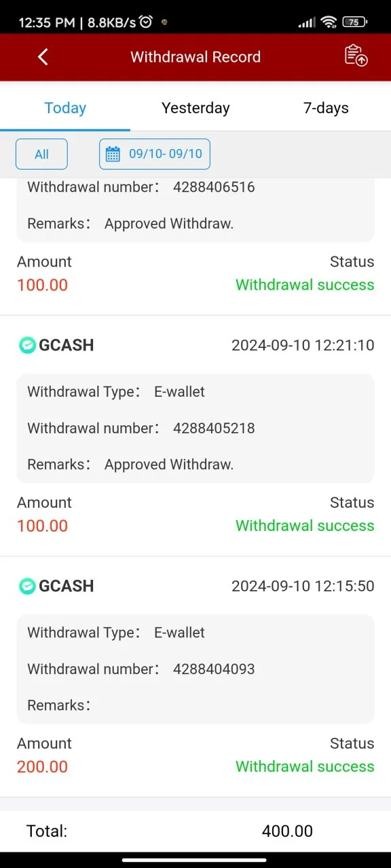Tap the 200.00 amount entry

42,766
